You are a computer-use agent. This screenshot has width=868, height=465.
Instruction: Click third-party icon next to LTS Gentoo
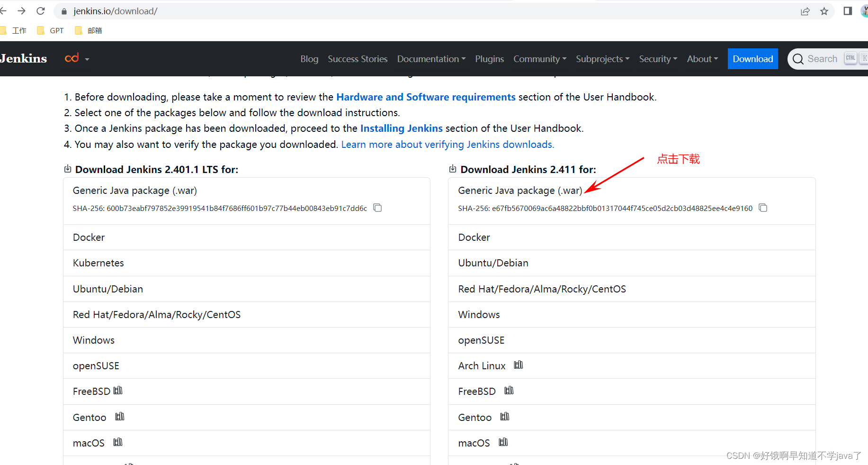point(120,417)
